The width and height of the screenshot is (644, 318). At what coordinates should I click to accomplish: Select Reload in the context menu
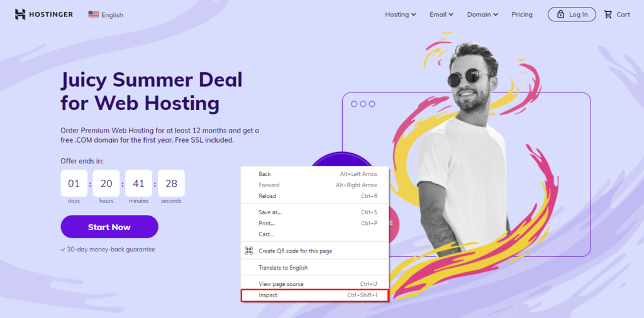(314, 196)
